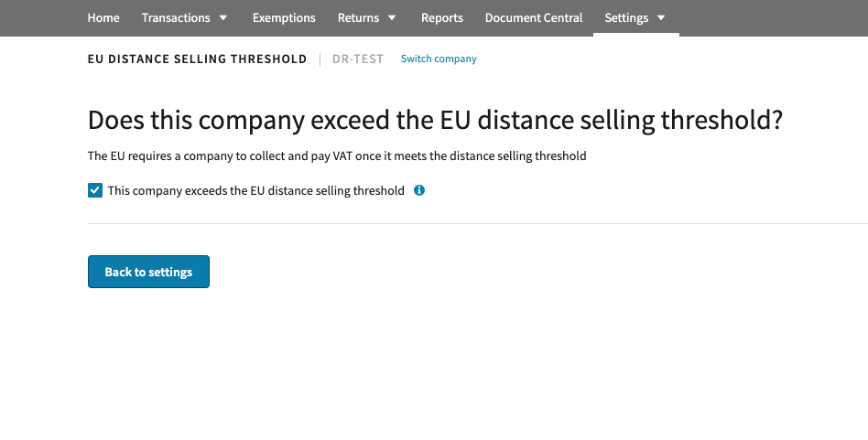Viewport: 868px width, 440px height.
Task: Open the Exemptions menu item
Action: [x=284, y=18]
